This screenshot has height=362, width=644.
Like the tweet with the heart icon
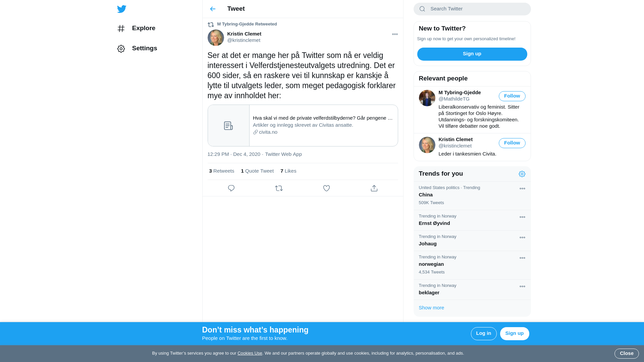[326, 188]
